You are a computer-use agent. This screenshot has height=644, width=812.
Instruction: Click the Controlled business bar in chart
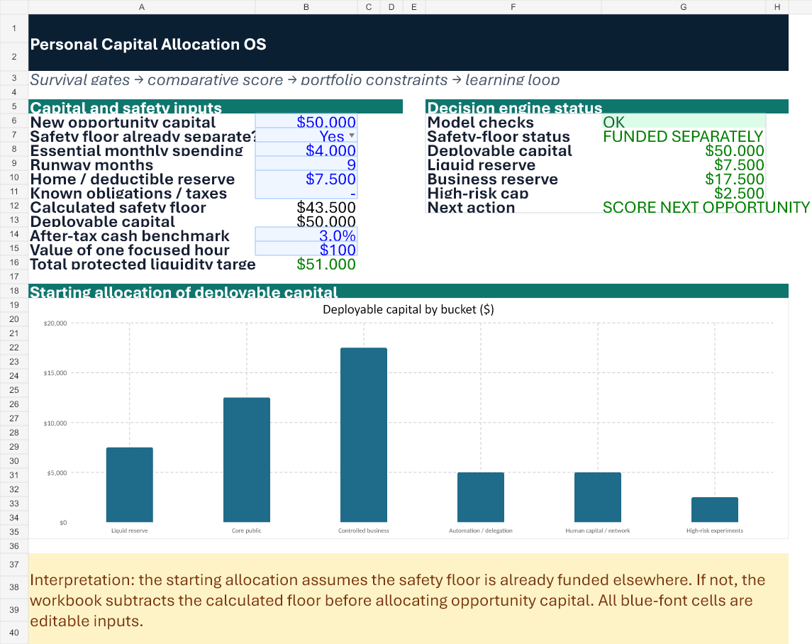364,435
